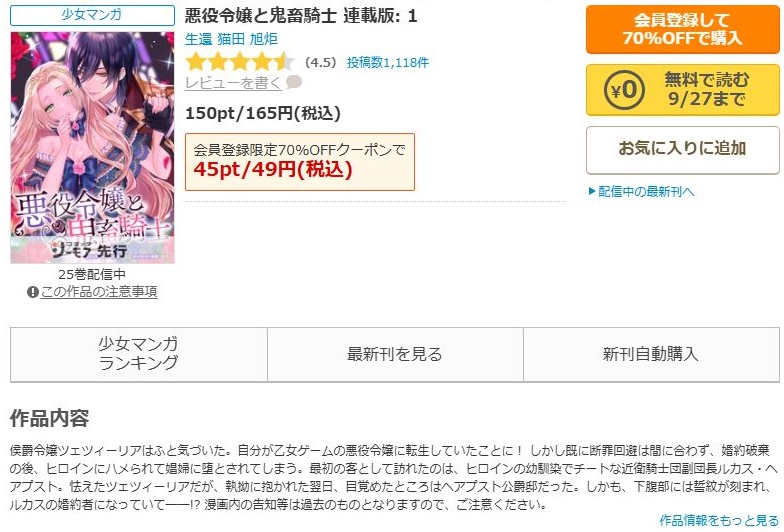784x532 pixels.
Task: Select 少女マンガランキング tab
Action: pos(138,354)
